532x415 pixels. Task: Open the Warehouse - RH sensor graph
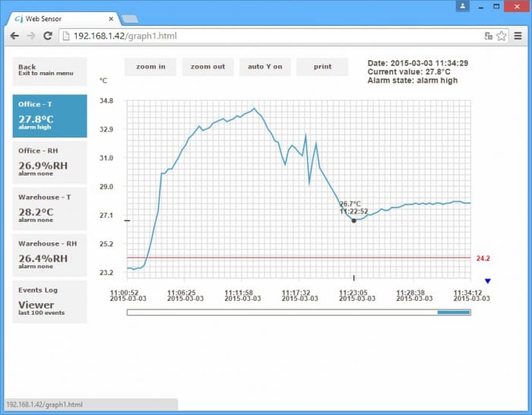coord(49,255)
